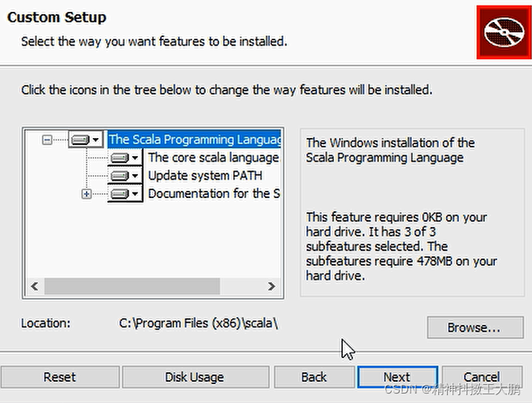The width and height of the screenshot is (532, 403).
Task: Open install options for core scala language feature
Action: click(x=125, y=158)
